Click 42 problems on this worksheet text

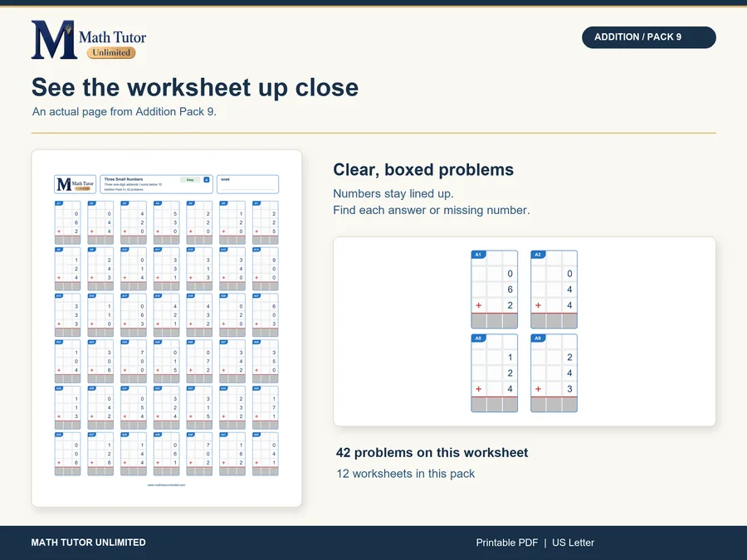click(432, 452)
